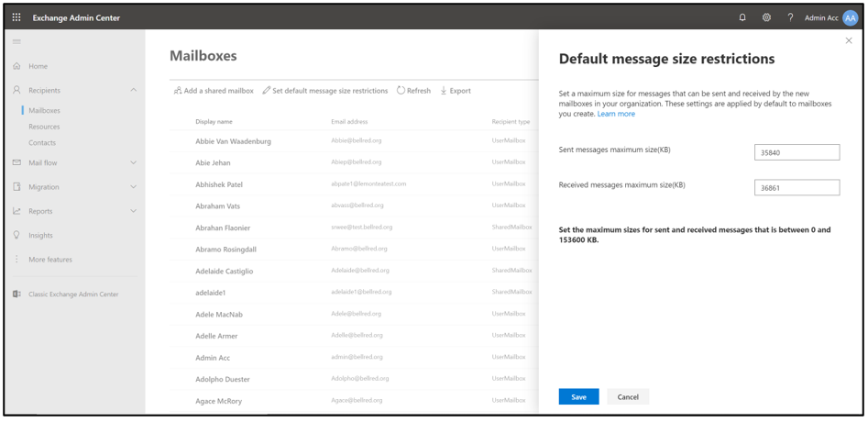This screenshot has height=422, width=868.
Task: Click Add a shared mailbox
Action: [x=219, y=91]
